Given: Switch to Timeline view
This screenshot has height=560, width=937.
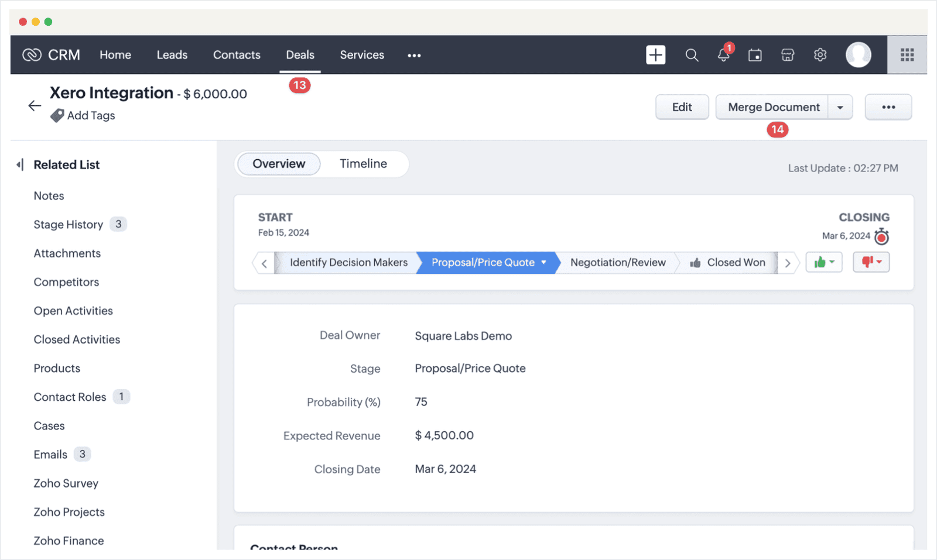Looking at the screenshot, I should pos(363,164).
